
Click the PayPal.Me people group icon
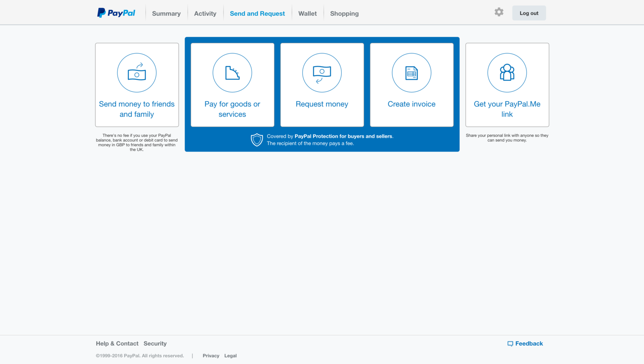(507, 73)
